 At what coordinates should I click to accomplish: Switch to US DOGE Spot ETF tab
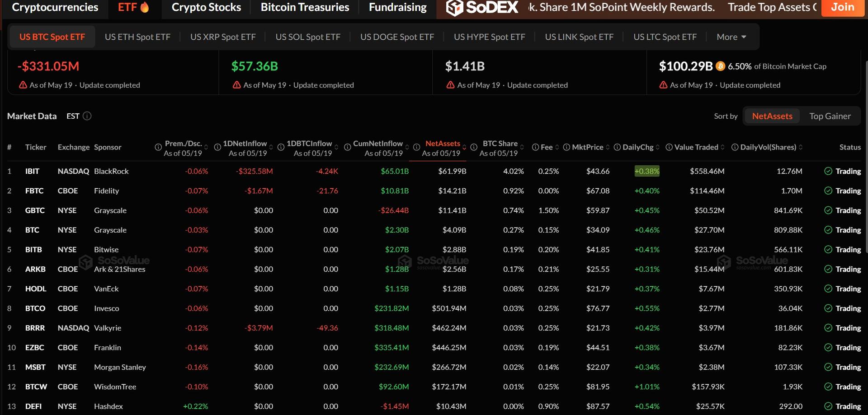coord(397,37)
